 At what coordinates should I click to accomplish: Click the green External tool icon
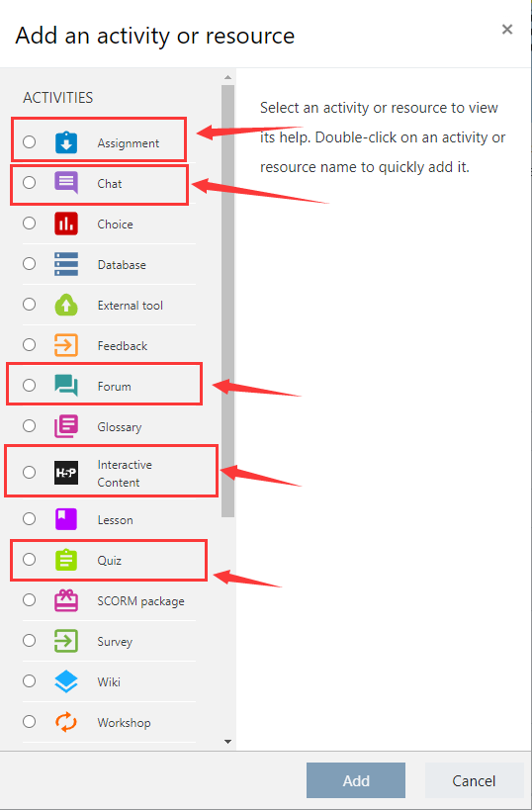[66, 305]
